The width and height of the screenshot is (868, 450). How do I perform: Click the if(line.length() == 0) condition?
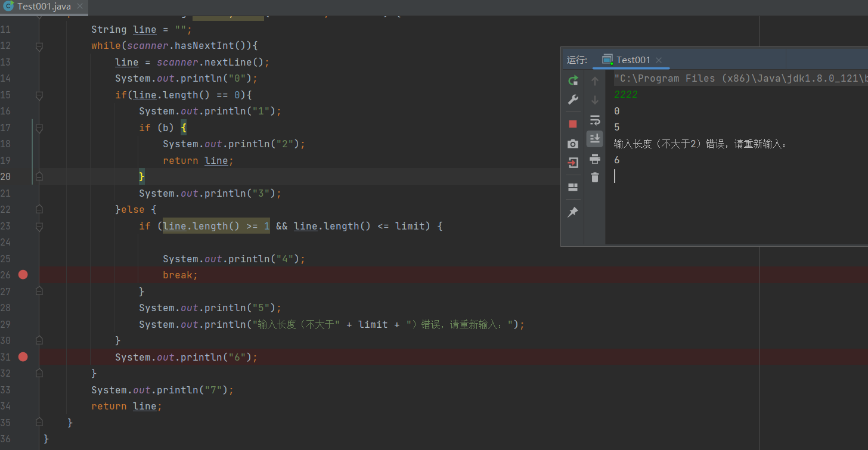(x=184, y=95)
